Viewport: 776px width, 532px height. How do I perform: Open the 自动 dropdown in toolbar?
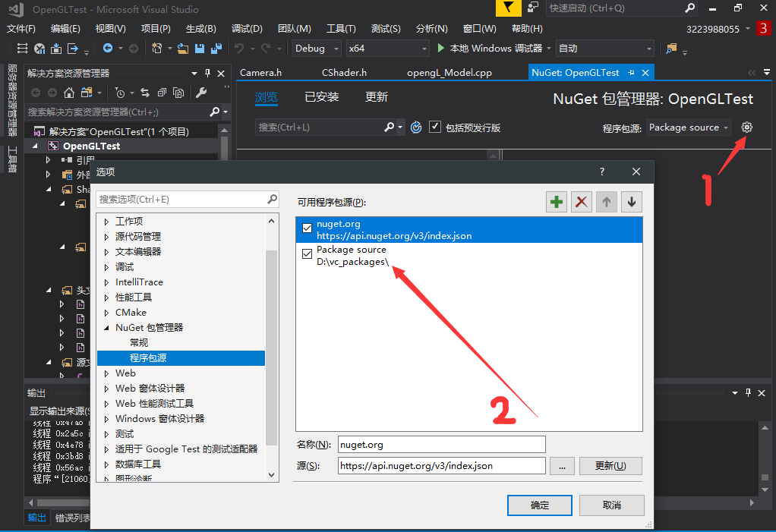click(x=604, y=49)
